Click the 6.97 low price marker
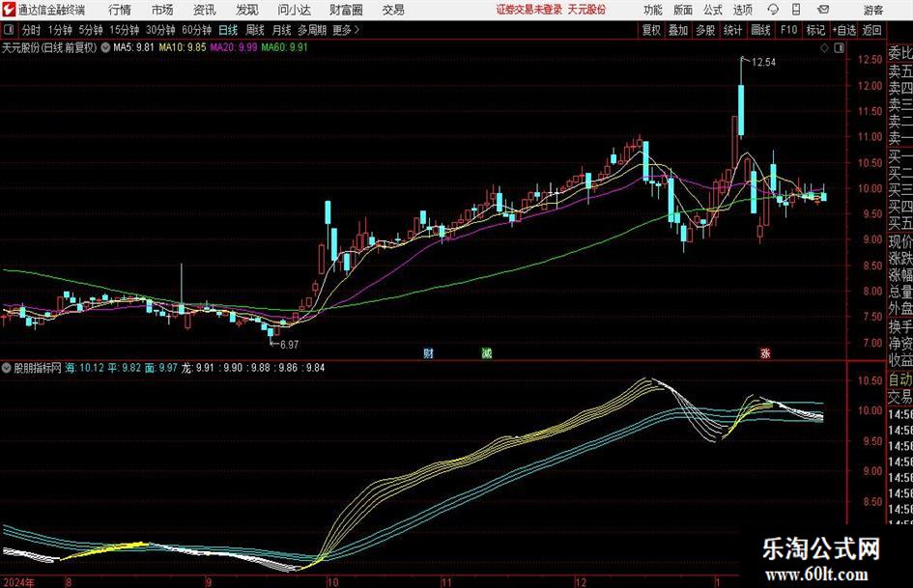This screenshot has width=913, height=588. coord(289,345)
